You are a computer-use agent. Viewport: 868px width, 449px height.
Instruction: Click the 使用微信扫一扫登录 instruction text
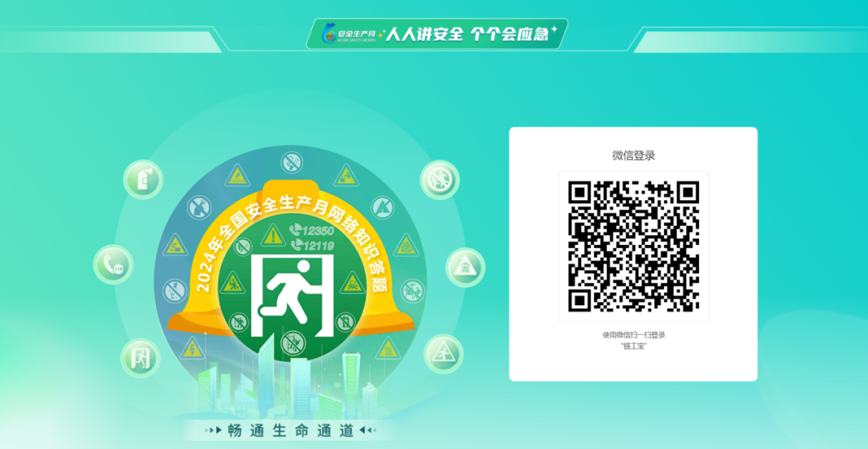633,335
